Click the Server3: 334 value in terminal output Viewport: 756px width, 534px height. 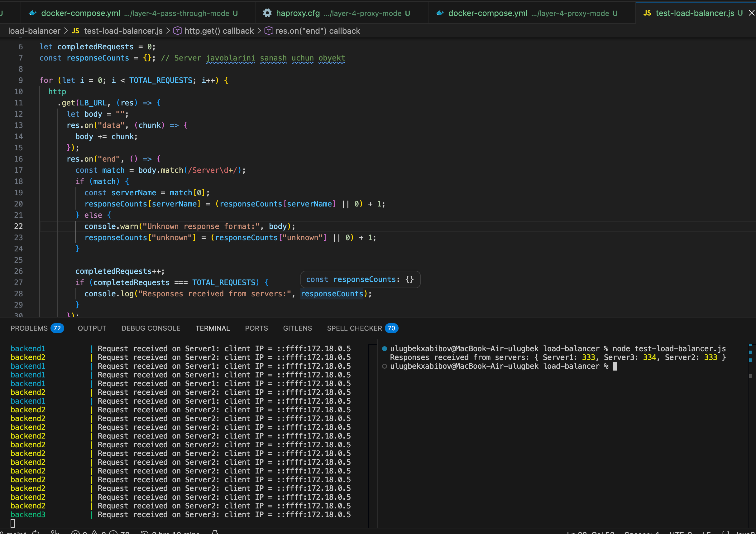click(630, 357)
